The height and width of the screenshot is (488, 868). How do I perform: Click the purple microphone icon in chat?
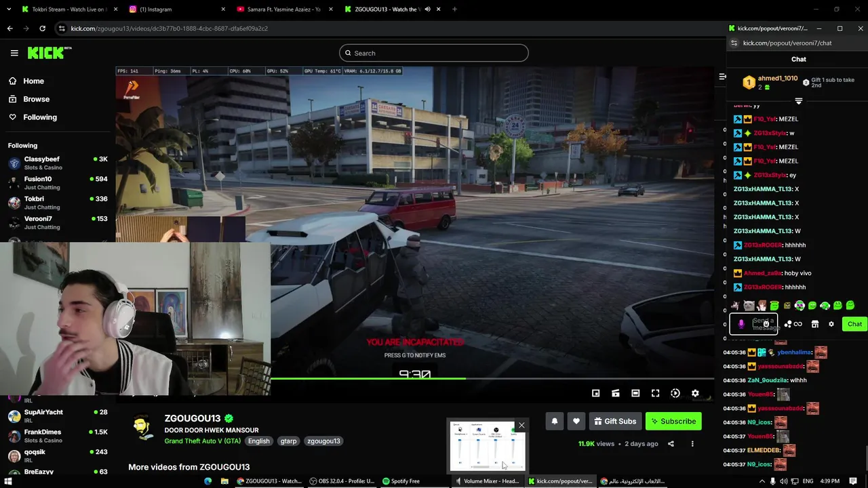click(741, 324)
